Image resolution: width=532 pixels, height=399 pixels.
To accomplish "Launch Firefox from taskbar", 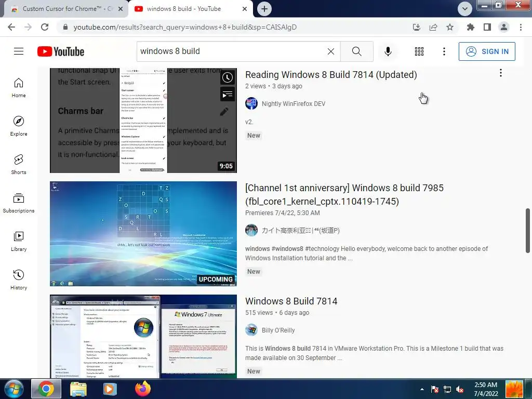I will [x=143, y=389].
